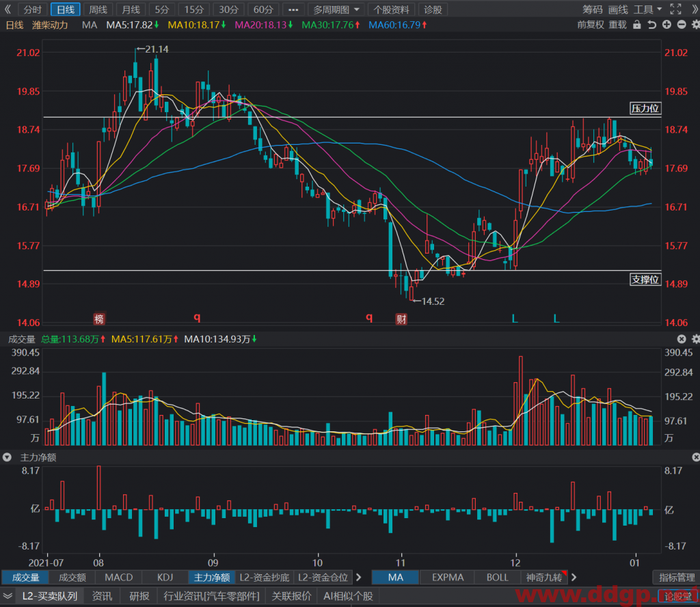Switch to 15分 period
Image resolution: width=700 pixels, height=607 pixels.
point(193,10)
